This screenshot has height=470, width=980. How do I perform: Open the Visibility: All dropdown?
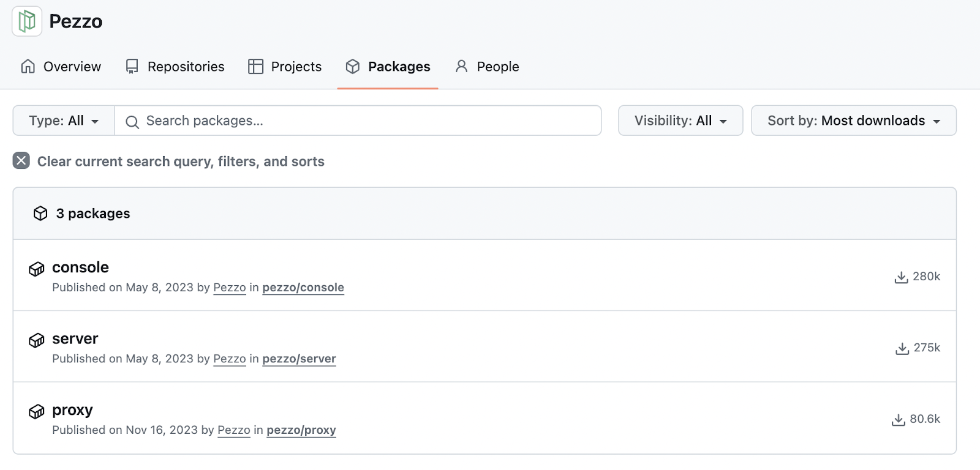coord(680,121)
